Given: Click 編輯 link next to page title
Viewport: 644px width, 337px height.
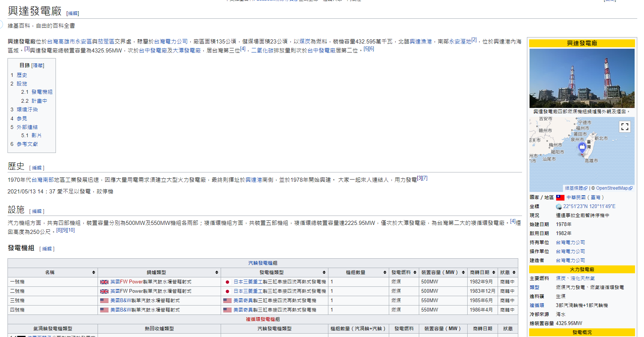Looking at the screenshot, I should [73, 13].
